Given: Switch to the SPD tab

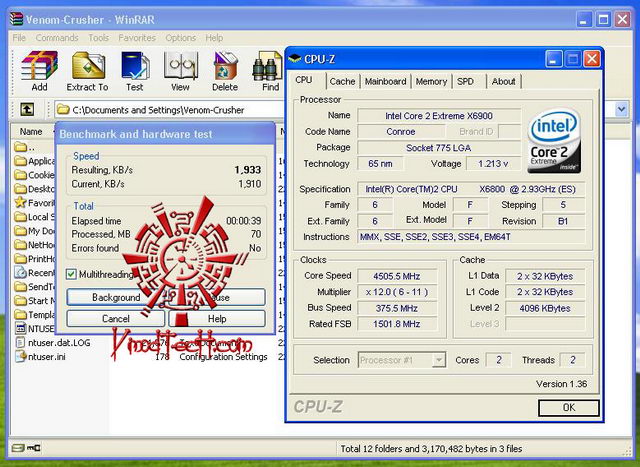Looking at the screenshot, I should (x=465, y=81).
